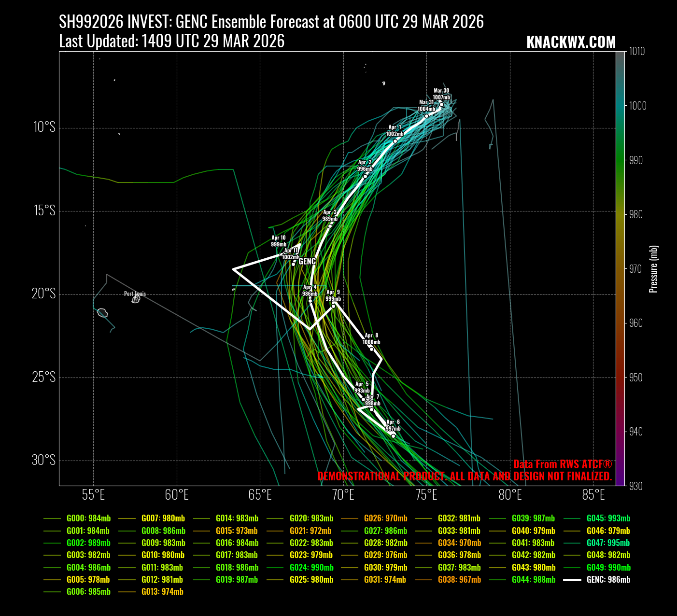Click the Apr 3 989mb track point
This screenshot has width=677, height=616.
(x=330, y=226)
